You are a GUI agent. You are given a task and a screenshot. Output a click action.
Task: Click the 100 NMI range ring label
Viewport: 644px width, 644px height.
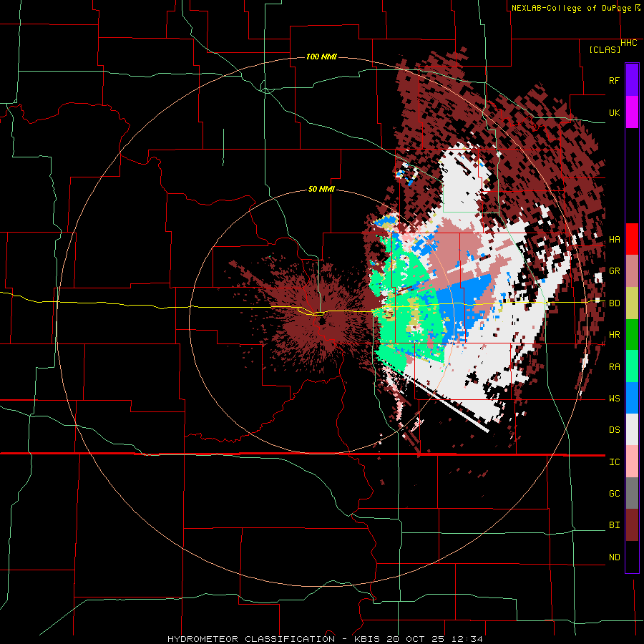pos(321,57)
